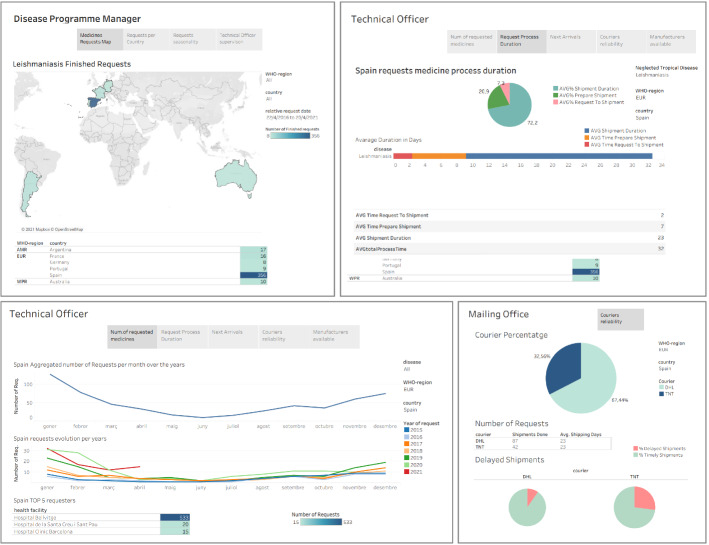Click AVG% Shipment Duration legend swatch
The image size is (709, 545).
[556, 89]
